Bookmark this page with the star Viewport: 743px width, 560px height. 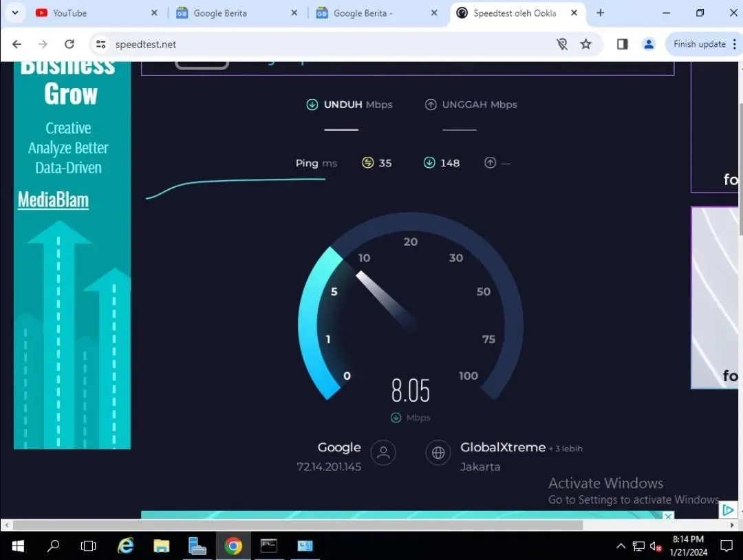click(x=586, y=44)
